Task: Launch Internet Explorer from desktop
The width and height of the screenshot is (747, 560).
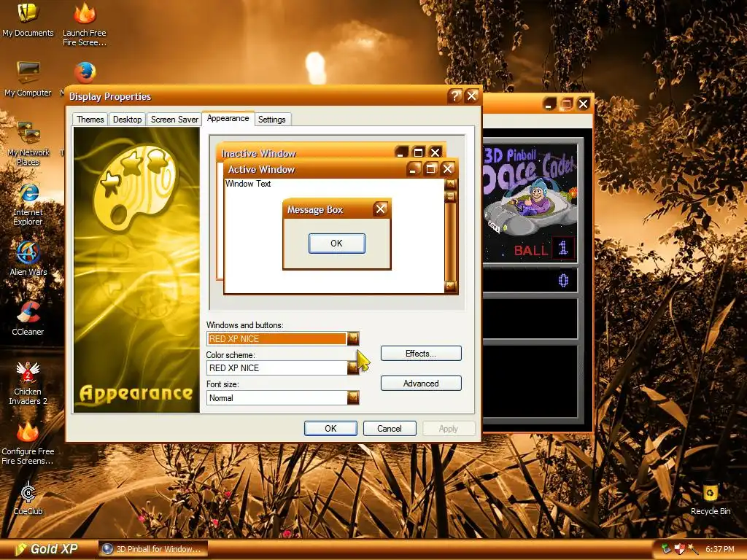Action: click(x=28, y=204)
